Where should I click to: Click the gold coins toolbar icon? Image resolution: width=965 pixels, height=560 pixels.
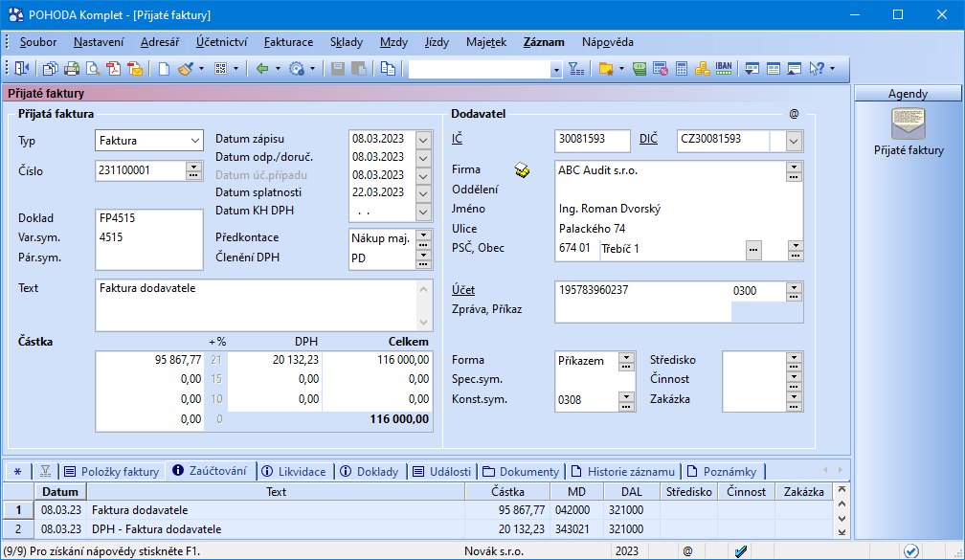click(703, 69)
